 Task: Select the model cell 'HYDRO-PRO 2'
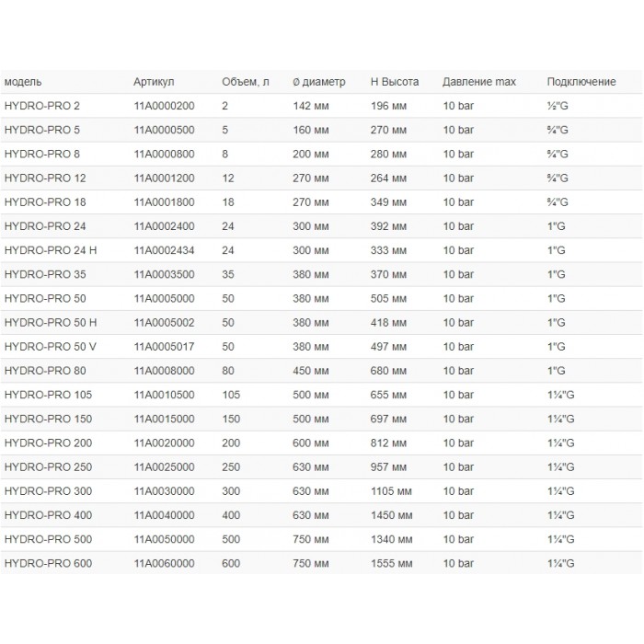tap(42, 106)
